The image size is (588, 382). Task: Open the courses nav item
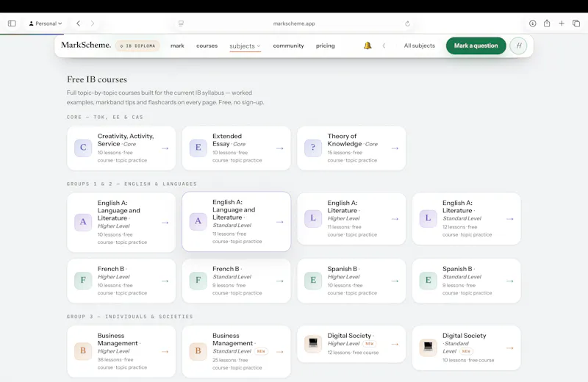[x=207, y=46]
